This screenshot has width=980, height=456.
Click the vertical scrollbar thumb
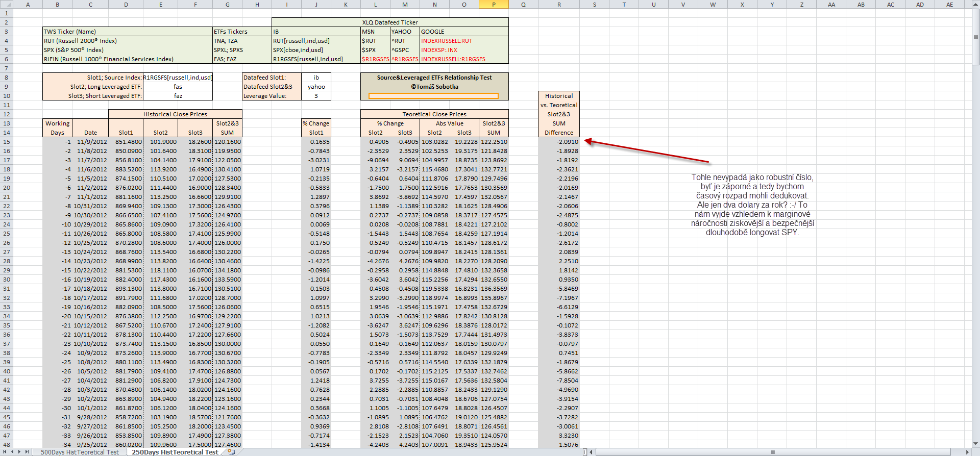coord(976,37)
